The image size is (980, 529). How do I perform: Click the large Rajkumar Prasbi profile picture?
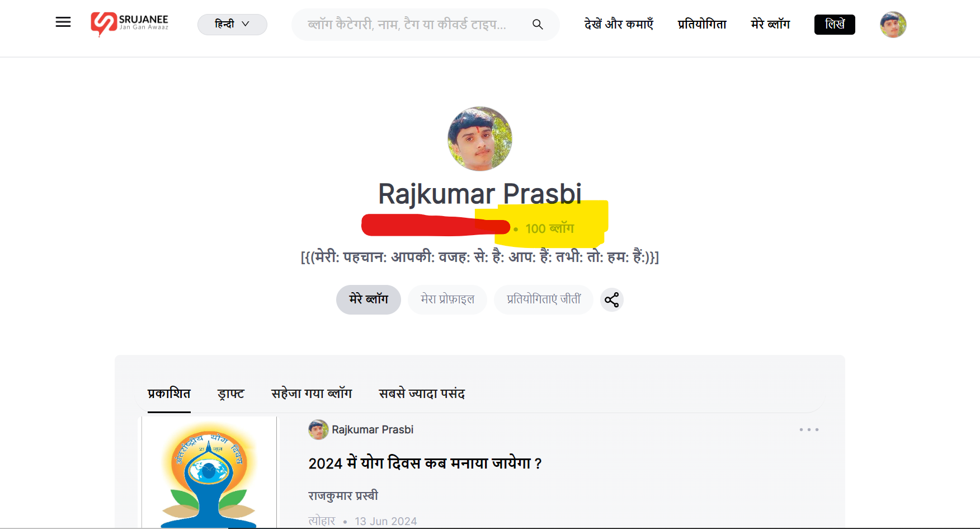[480, 139]
